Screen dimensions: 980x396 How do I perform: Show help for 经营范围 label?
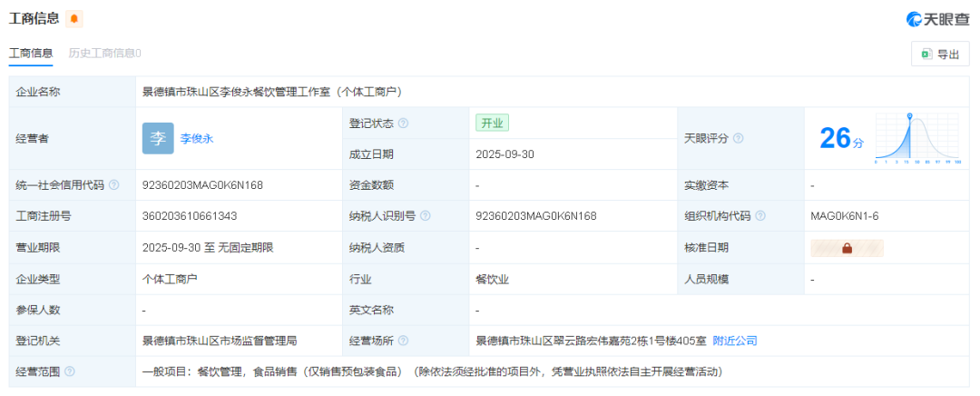[70, 371]
